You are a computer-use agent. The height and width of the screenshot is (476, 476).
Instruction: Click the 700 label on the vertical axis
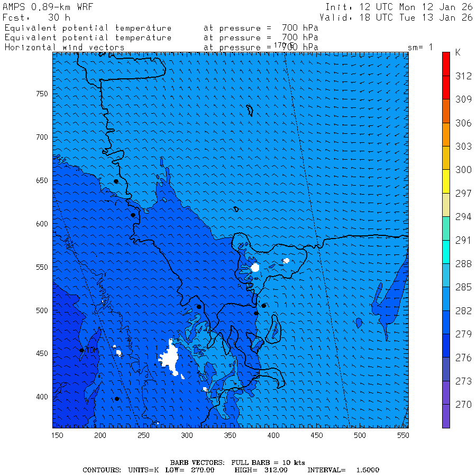(x=42, y=137)
